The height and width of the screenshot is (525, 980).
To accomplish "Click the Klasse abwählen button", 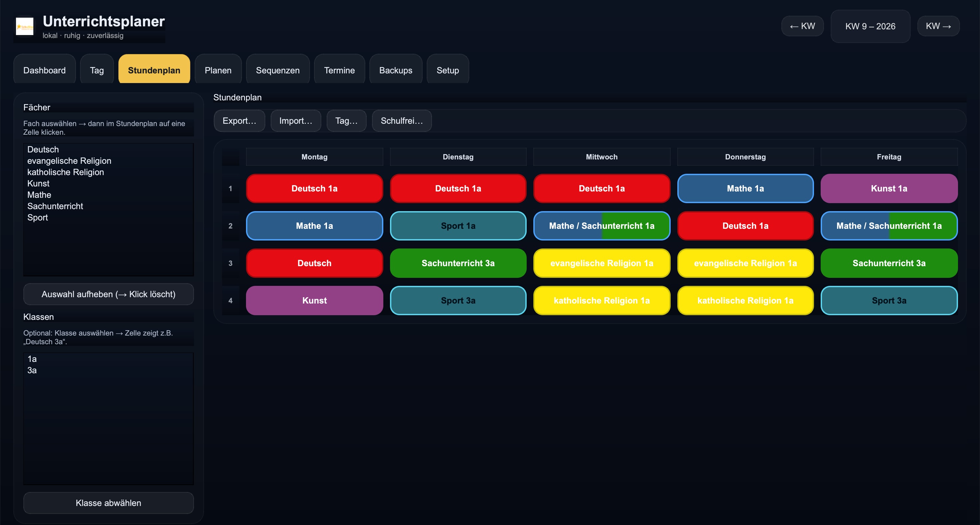I will 108,503.
